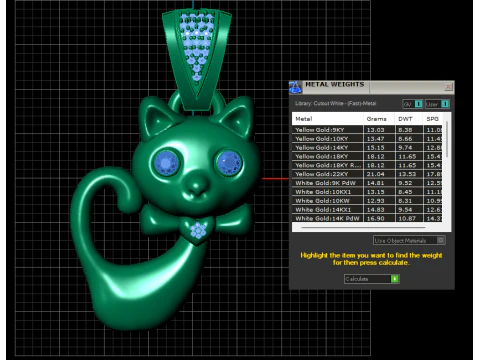Toggle the User library option
Viewport: 480px width, 360px height.
(437, 104)
